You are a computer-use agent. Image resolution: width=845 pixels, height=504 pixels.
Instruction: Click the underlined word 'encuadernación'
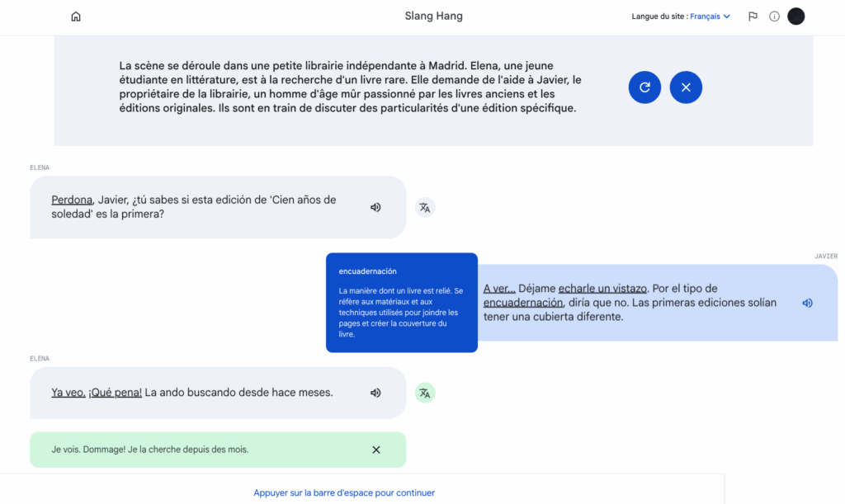coord(523,303)
